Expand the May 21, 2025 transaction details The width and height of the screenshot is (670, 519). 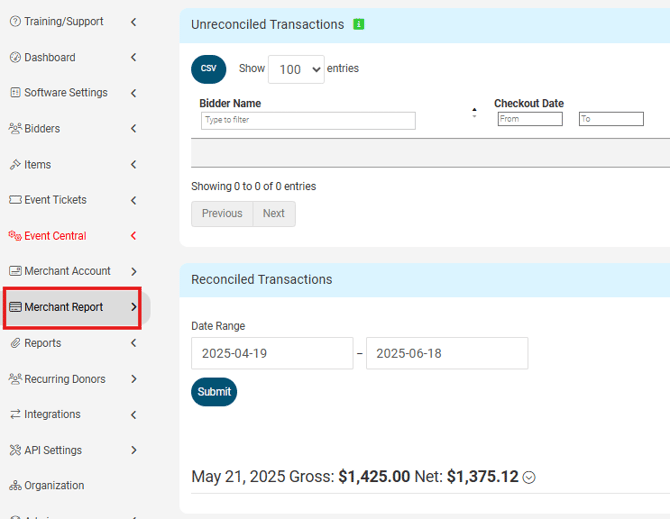coord(529,478)
